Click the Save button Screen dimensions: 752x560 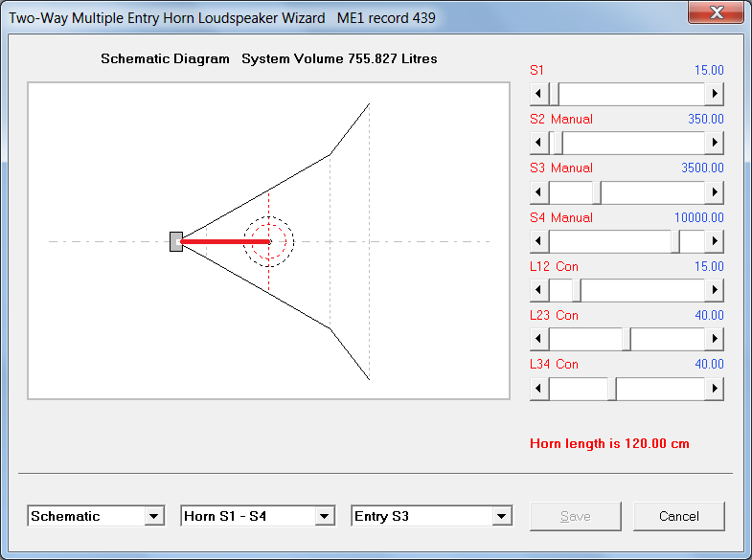click(x=575, y=516)
